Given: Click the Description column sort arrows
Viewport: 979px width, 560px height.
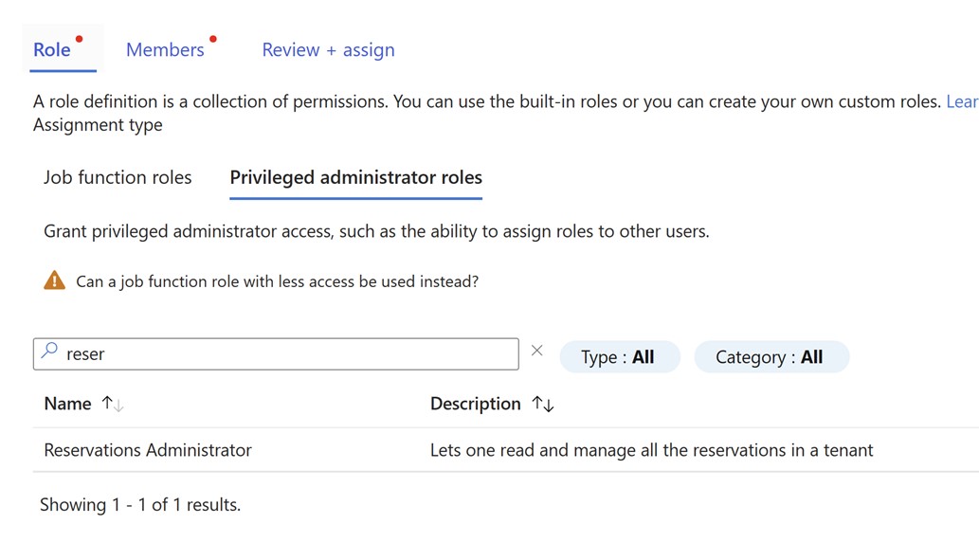Looking at the screenshot, I should pos(543,404).
